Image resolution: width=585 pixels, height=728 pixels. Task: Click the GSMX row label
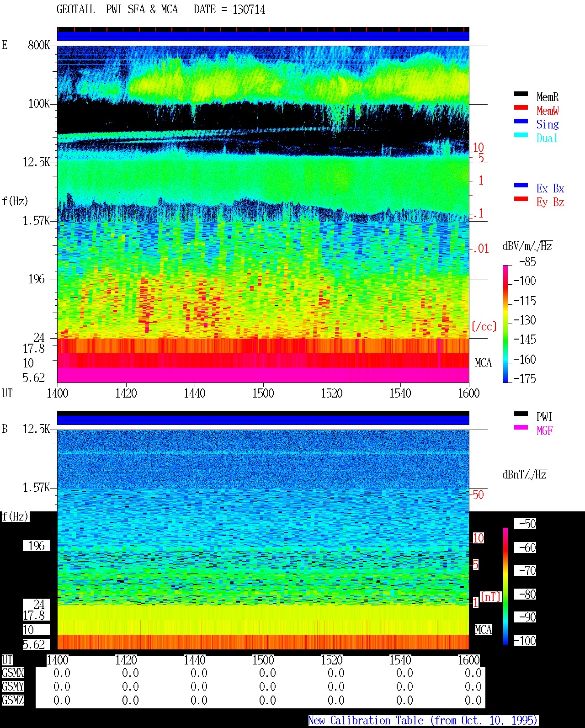click(x=13, y=673)
